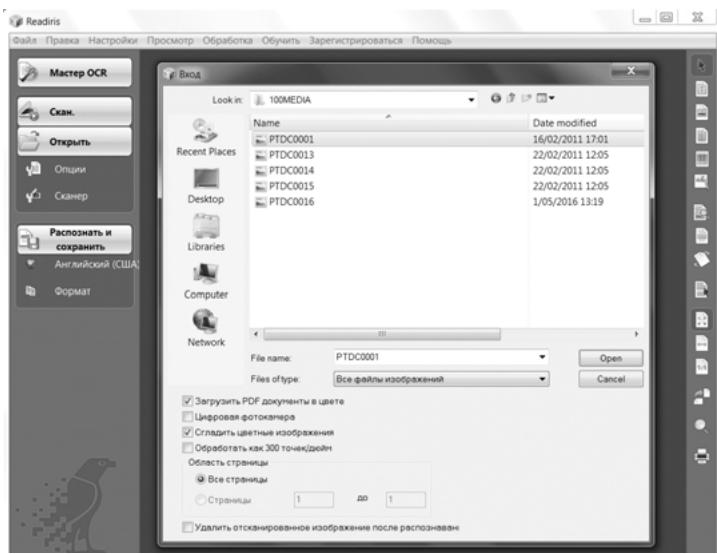Image resolution: width=717 pixels, height=554 pixels.
Task: Click the left scroll arrow of file list
Action: click(x=256, y=334)
